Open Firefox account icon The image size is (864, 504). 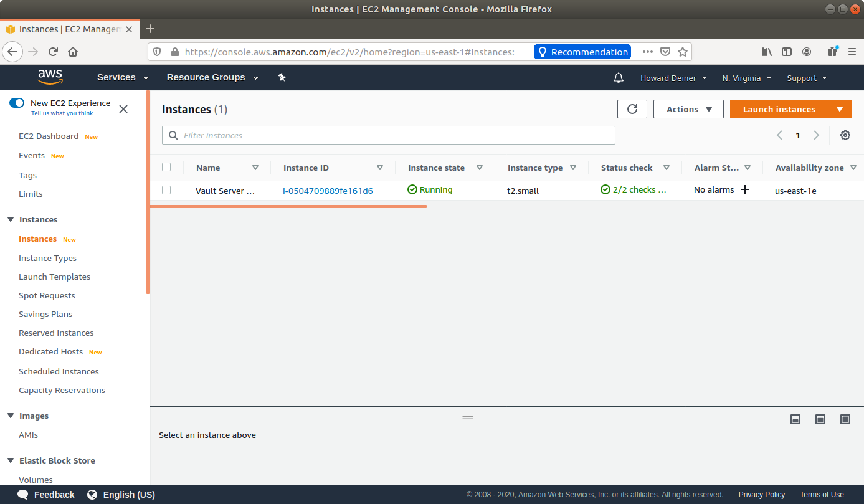(x=807, y=52)
